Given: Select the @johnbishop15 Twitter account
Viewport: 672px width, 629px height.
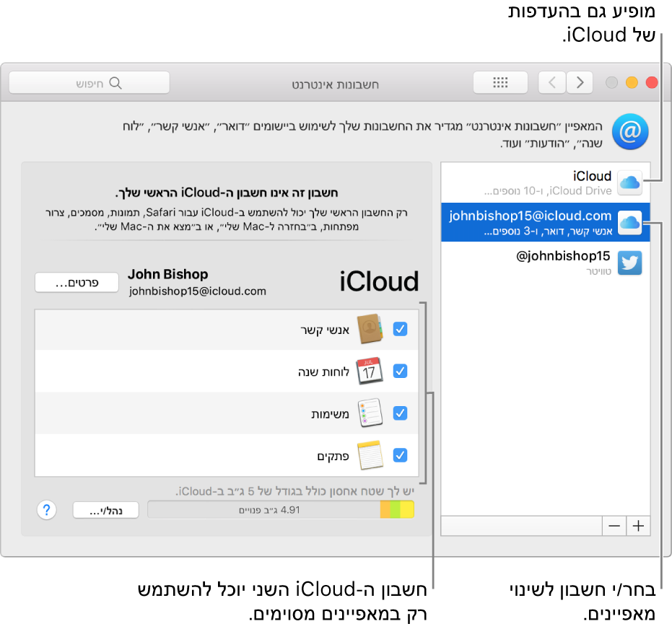Looking at the screenshot, I should click(546, 262).
